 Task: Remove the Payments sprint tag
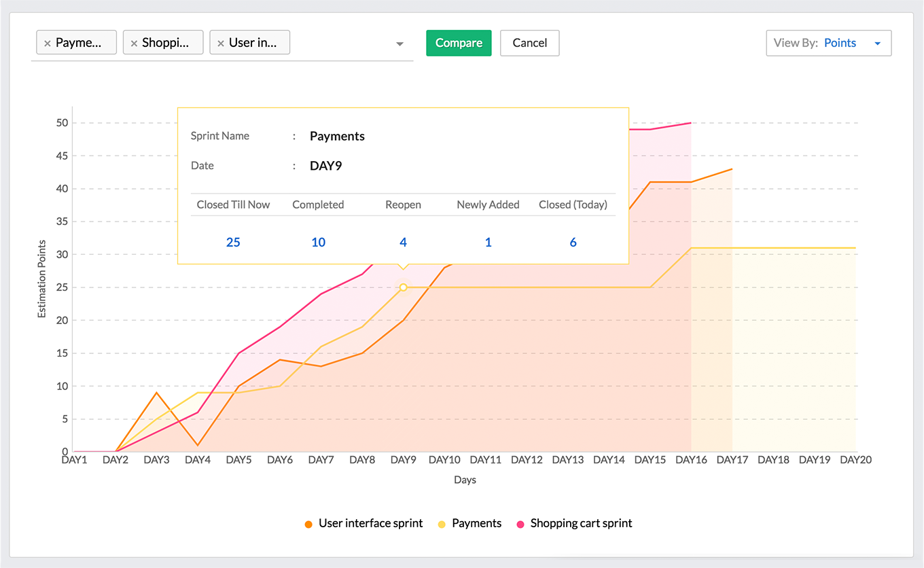click(47, 43)
